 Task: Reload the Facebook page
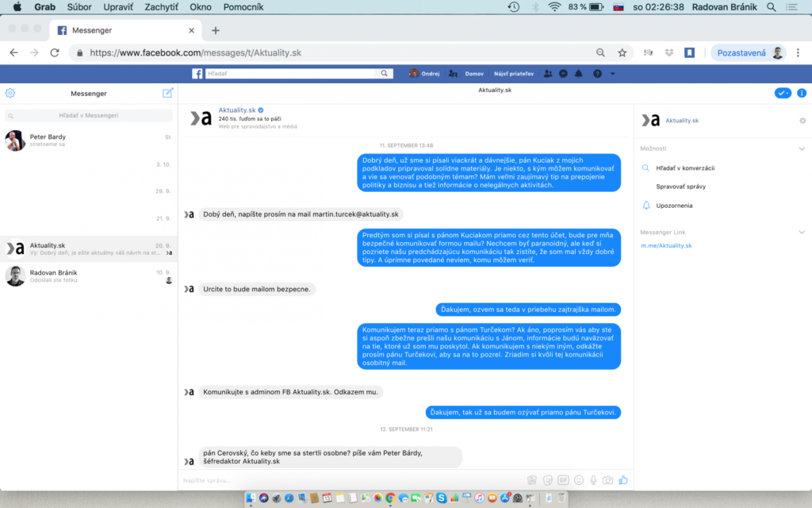55,52
